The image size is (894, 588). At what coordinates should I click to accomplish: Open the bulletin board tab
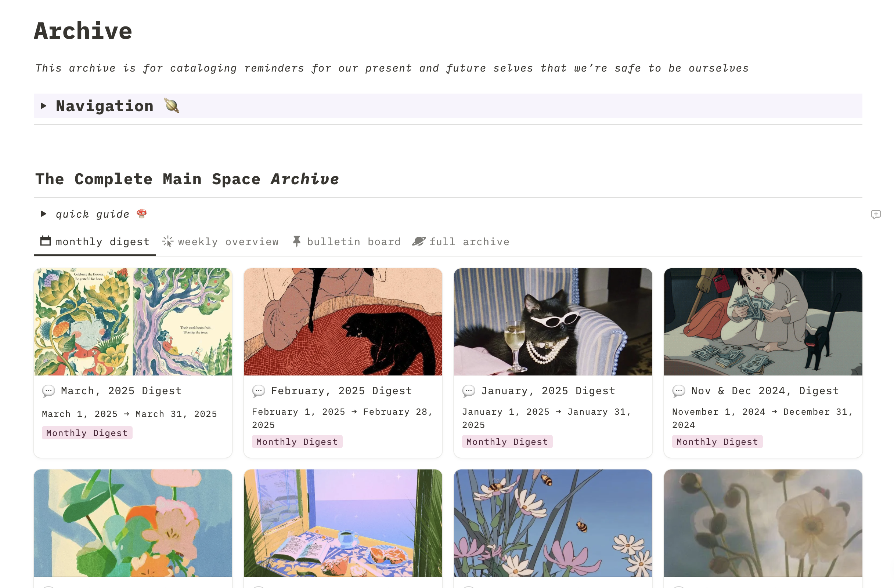[x=353, y=242]
